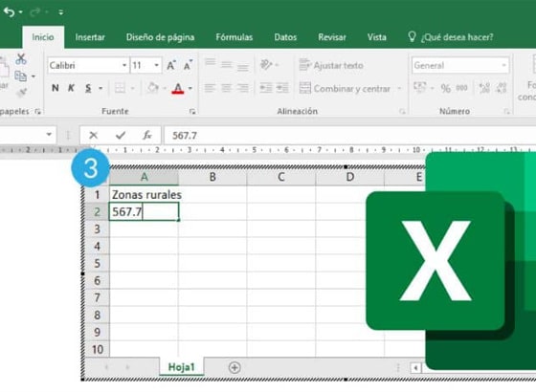This screenshot has height=392, width=536.
Task: Expand the Copy options dropdown arrow
Action: [x=33, y=76]
